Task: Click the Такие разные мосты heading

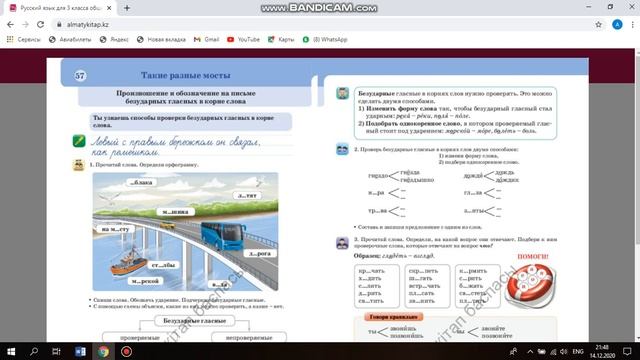Action: 186,75
